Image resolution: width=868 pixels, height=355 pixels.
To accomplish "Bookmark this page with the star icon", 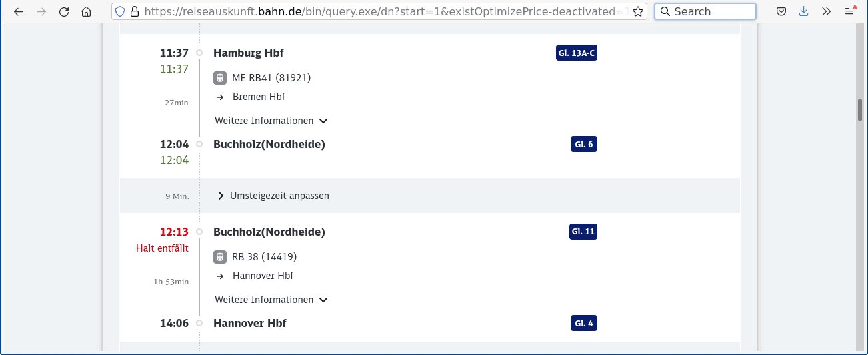I will click(637, 11).
